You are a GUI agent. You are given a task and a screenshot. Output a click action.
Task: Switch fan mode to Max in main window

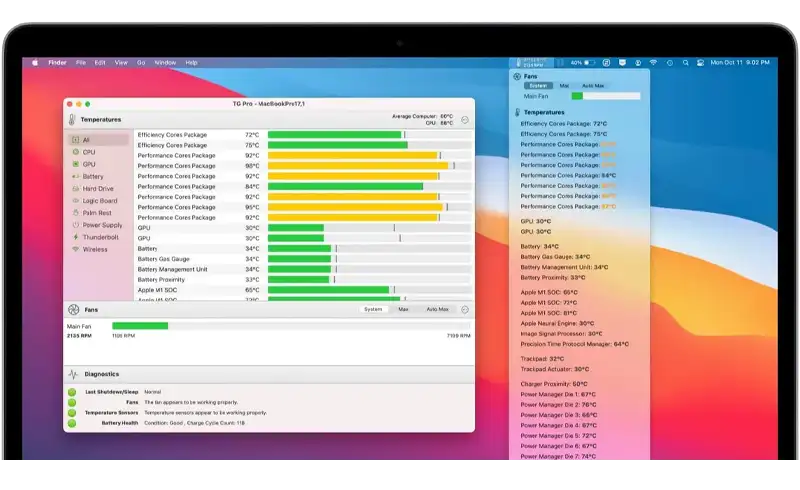(x=403, y=310)
